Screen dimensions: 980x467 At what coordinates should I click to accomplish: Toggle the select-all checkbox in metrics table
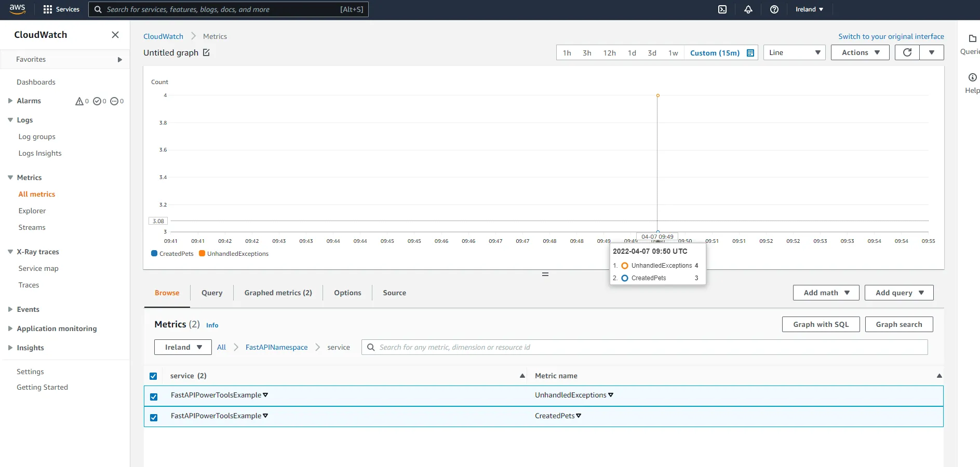154,376
